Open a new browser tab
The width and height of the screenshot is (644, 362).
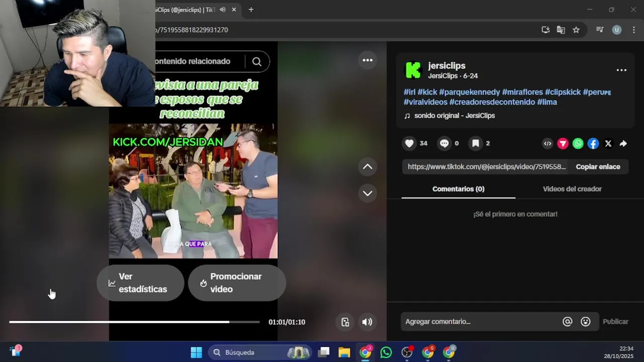[x=251, y=10]
